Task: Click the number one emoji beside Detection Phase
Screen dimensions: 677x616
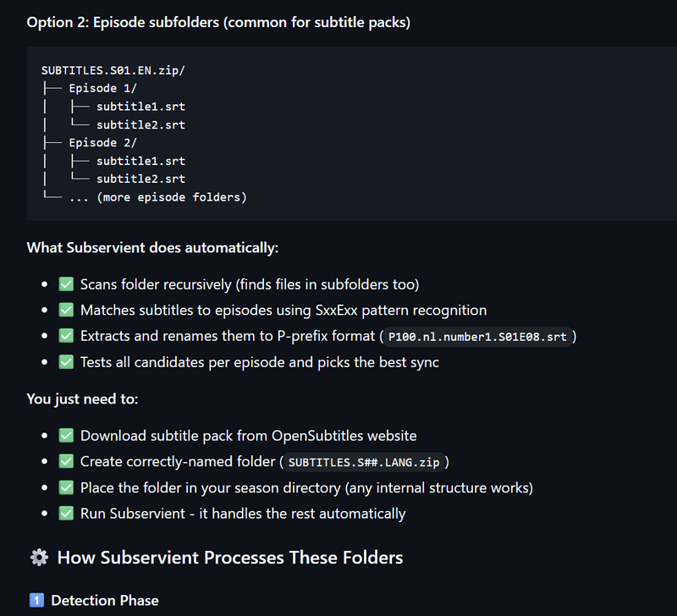Action: (x=36, y=601)
